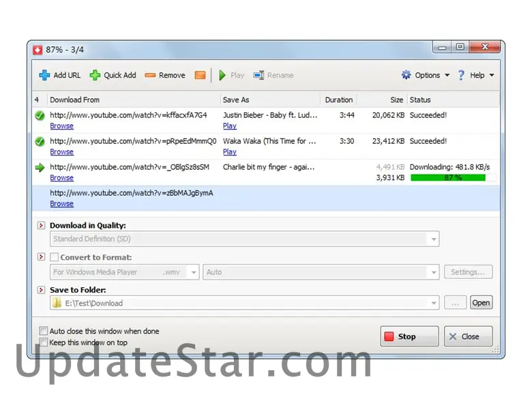Enable Convert to Format checkbox

coord(54,257)
